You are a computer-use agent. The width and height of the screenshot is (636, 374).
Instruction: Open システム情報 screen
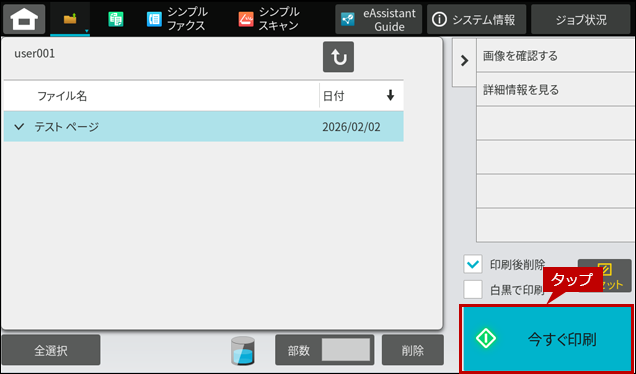tap(476, 19)
